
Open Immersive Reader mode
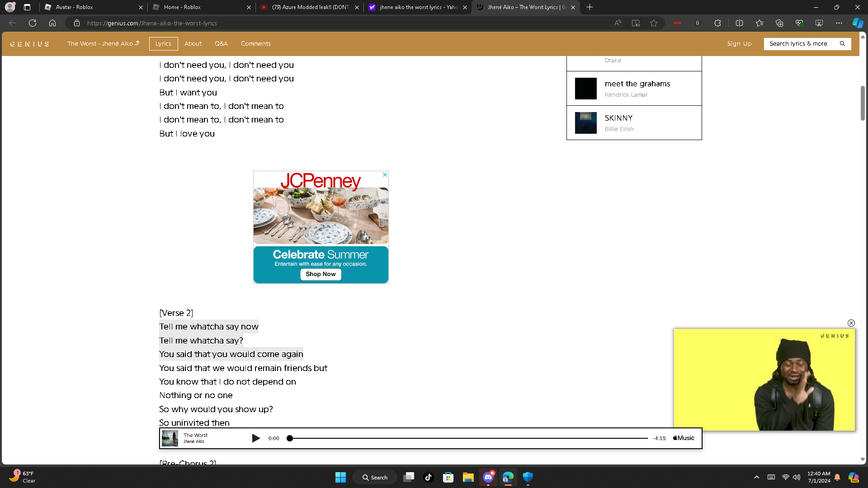[x=636, y=23]
